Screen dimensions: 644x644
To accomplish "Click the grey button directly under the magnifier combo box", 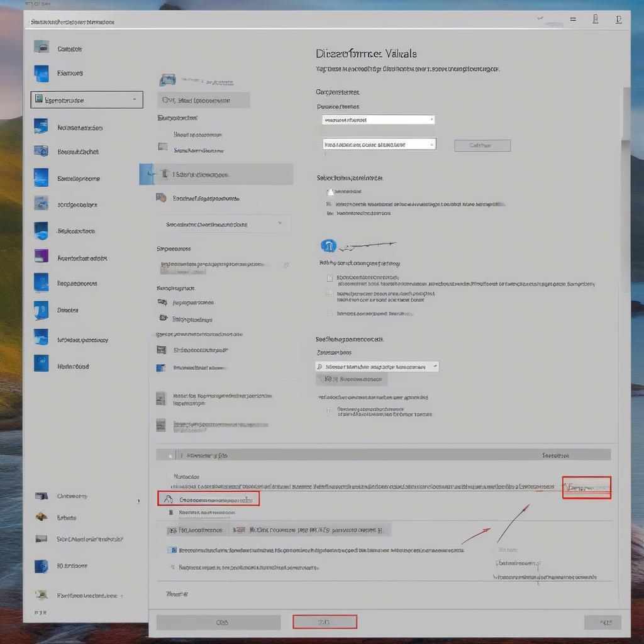I will [x=352, y=379].
